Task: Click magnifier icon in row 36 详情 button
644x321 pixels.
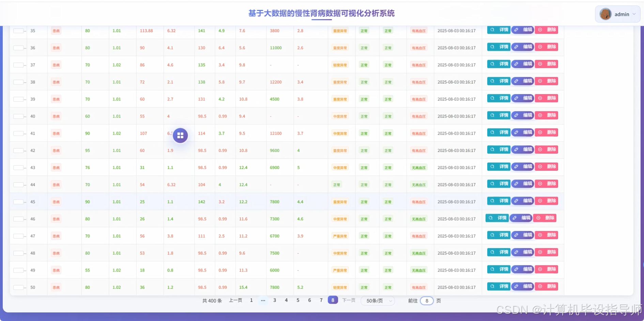Action: (x=492, y=47)
